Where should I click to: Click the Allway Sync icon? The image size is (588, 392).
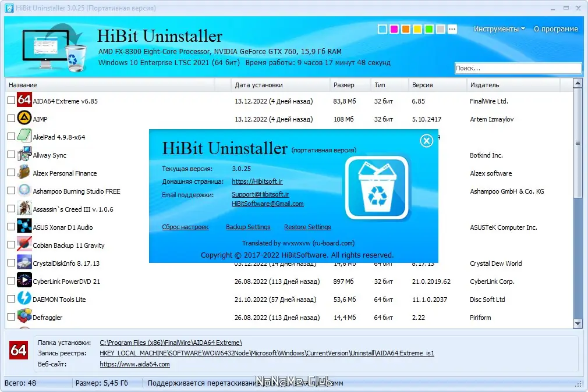pyautogui.click(x=24, y=154)
